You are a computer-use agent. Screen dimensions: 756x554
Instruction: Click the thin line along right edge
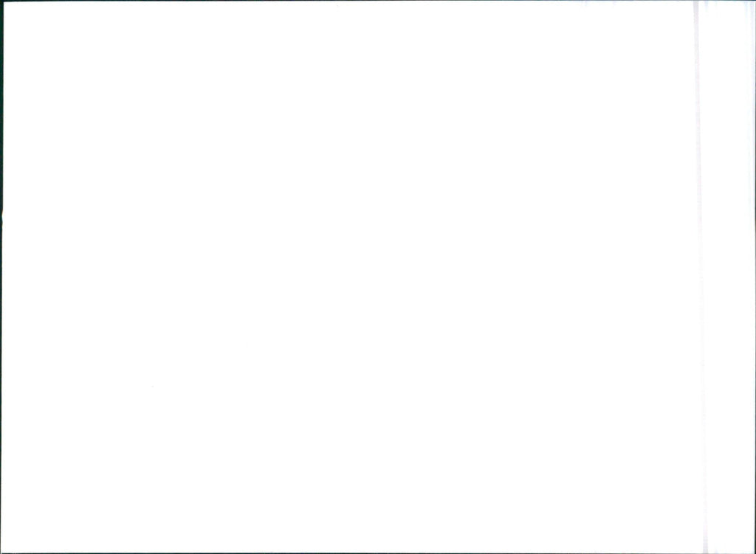(754, 277)
